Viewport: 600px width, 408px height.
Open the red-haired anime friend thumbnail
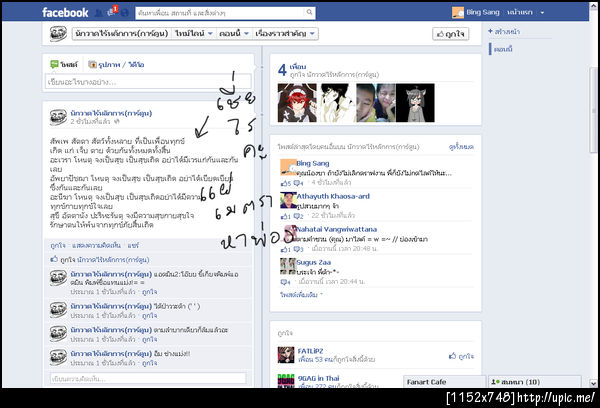tap(297, 103)
